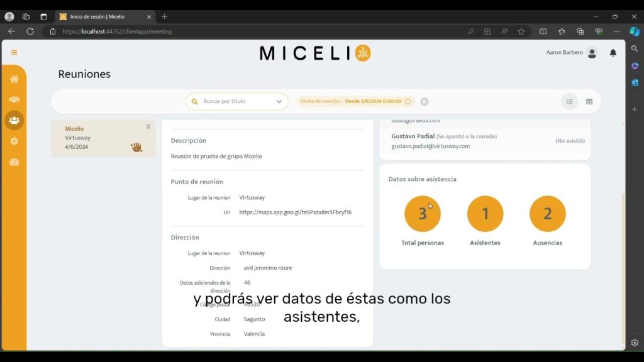
Task: Remove the Fecha de reunión filter chip
Action: click(x=408, y=102)
